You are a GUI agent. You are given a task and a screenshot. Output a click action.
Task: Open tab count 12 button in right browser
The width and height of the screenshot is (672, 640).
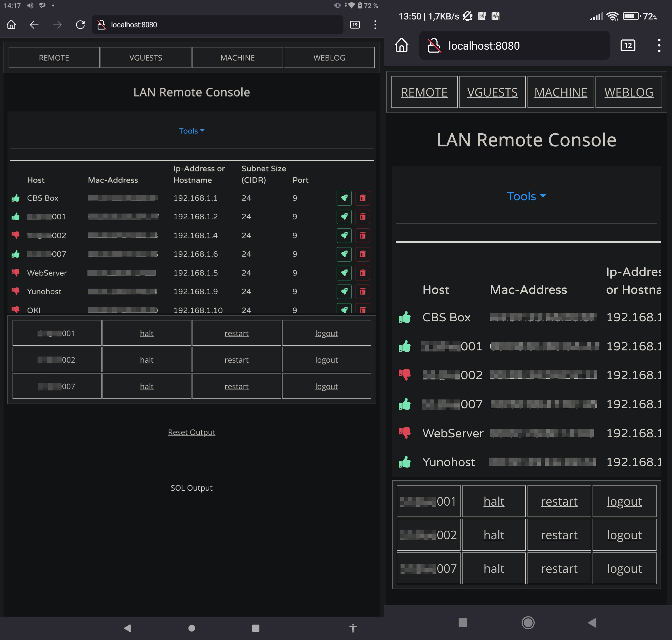point(627,45)
